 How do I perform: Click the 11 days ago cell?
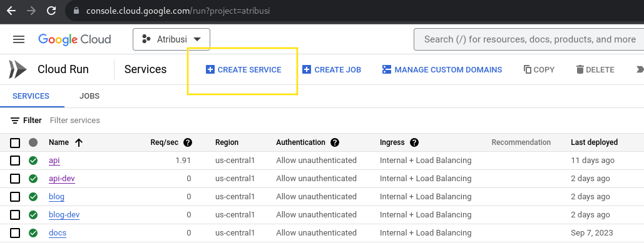pos(593,160)
